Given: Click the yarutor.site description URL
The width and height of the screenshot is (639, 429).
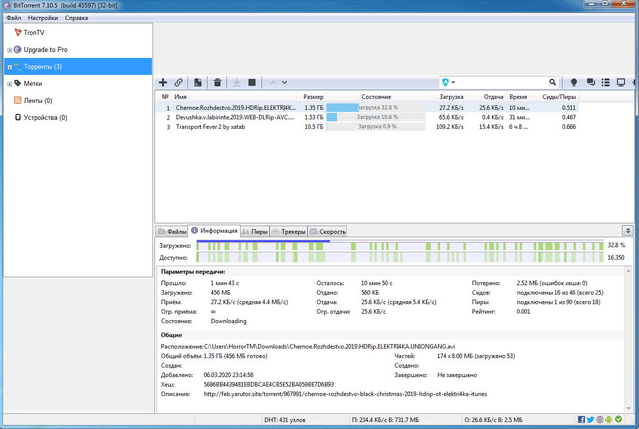Looking at the screenshot, I should [x=345, y=394].
